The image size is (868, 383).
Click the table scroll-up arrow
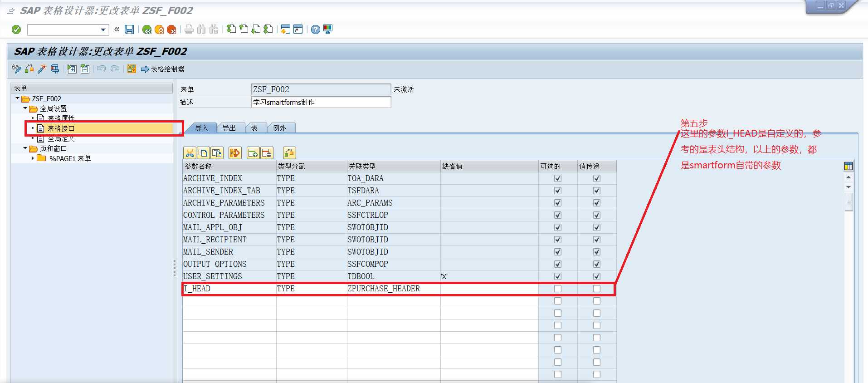tap(848, 177)
